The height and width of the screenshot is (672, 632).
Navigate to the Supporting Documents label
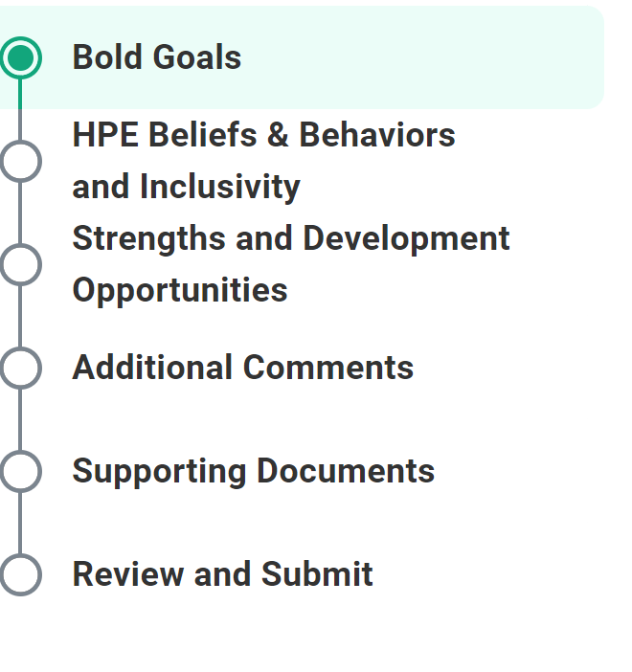pos(253,471)
